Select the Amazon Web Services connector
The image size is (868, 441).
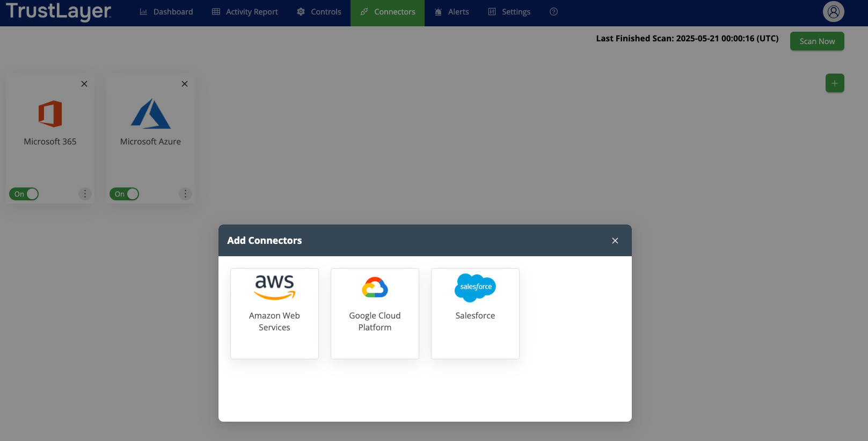click(274, 314)
